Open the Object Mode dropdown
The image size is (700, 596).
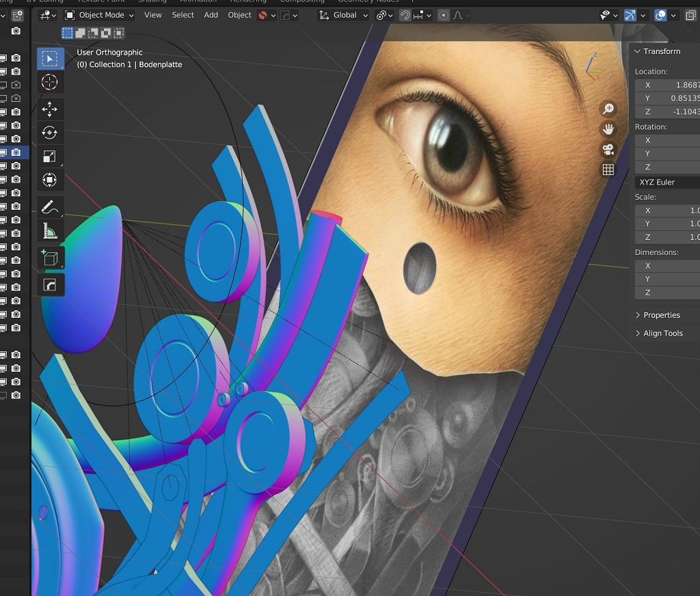click(100, 16)
